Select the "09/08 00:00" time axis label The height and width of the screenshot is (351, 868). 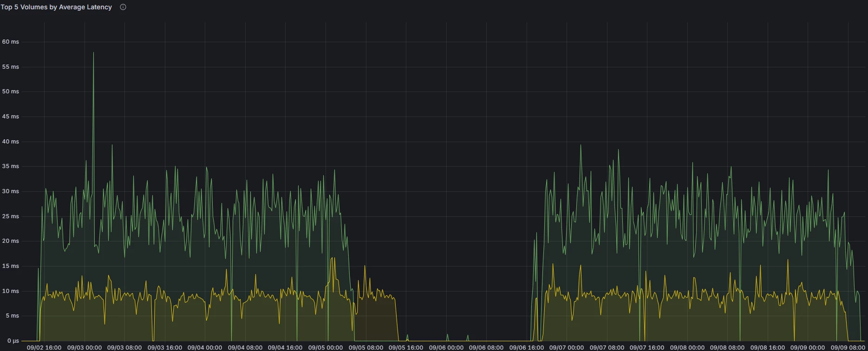point(687,347)
